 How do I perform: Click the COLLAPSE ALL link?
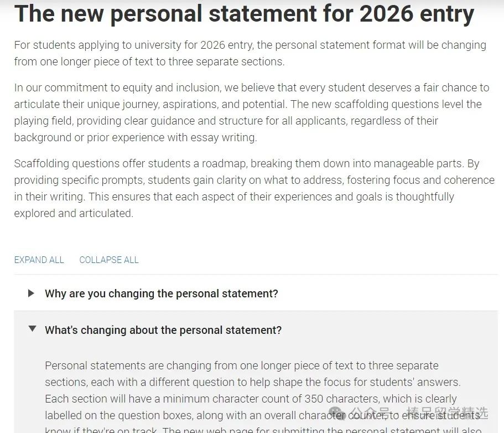click(x=109, y=260)
